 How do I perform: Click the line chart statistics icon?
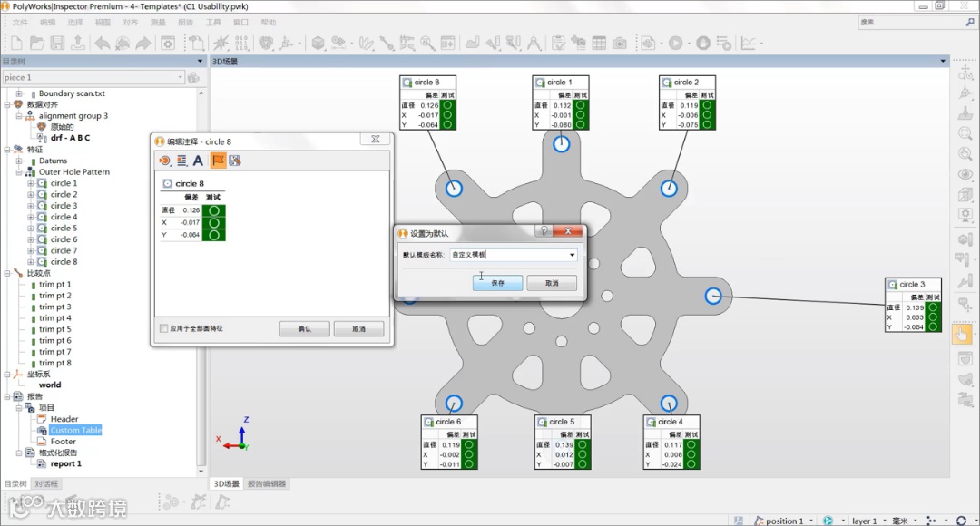[748, 44]
